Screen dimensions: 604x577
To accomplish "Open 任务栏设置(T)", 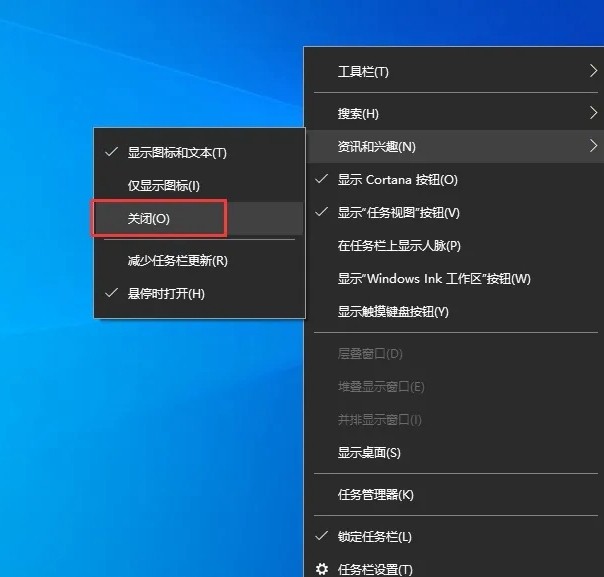I will tap(455, 569).
